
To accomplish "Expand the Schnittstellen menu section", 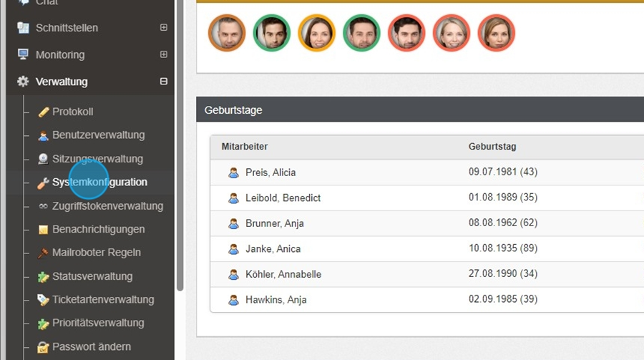I will pos(164,28).
